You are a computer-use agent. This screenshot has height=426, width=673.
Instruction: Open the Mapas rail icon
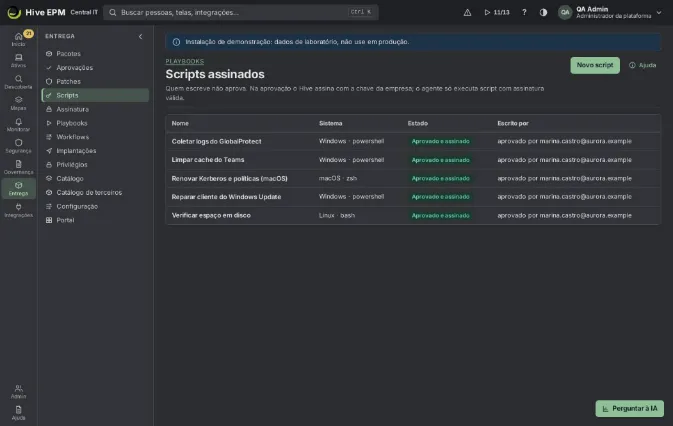18,103
